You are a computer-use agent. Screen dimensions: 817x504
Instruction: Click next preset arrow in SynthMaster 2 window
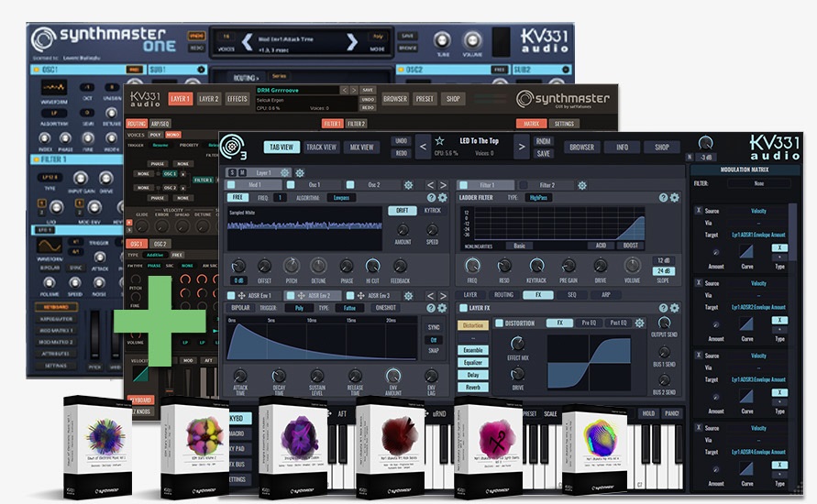(x=354, y=90)
